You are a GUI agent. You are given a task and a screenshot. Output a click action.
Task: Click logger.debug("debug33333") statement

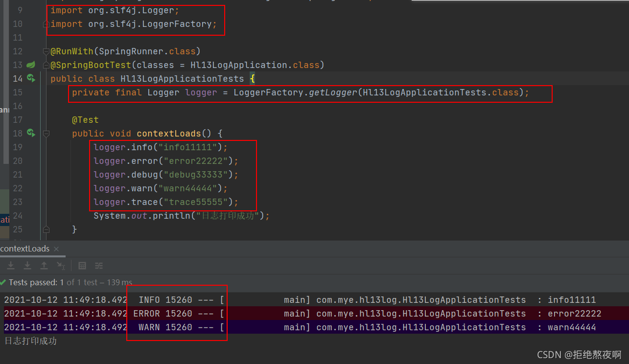click(166, 175)
